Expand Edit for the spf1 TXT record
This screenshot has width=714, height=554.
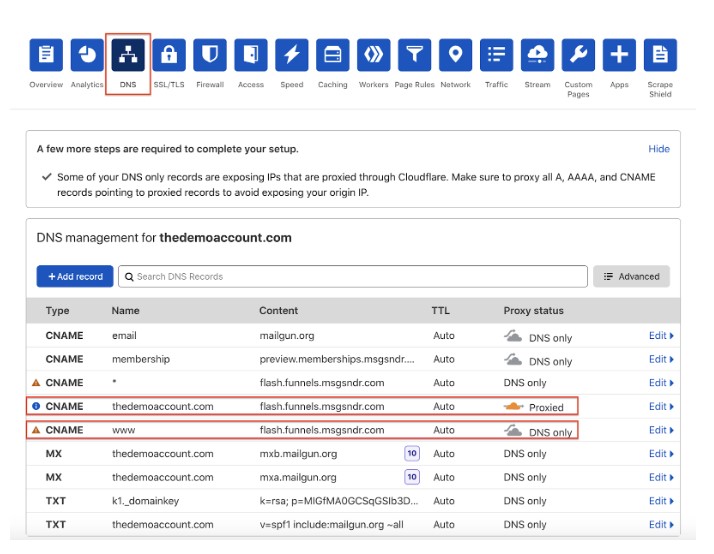[661, 525]
